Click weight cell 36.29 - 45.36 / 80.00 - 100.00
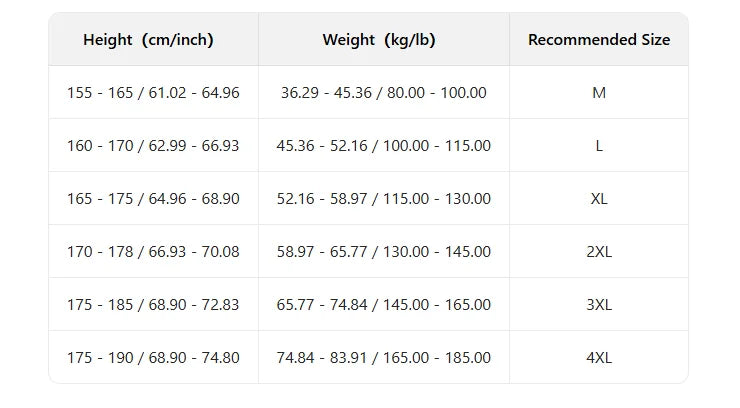This screenshot has height=408, width=740. coord(383,93)
